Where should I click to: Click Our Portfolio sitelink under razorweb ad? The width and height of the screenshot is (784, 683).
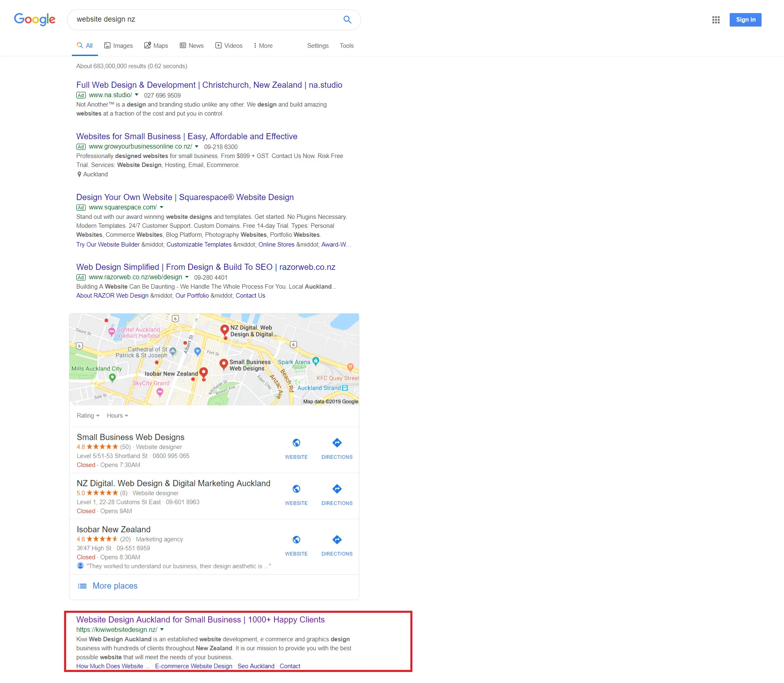click(192, 296)
